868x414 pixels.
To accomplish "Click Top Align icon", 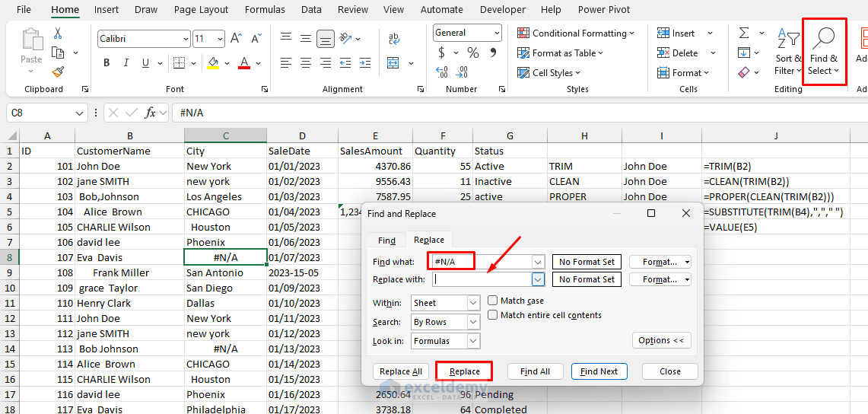I will coord(285,38).
